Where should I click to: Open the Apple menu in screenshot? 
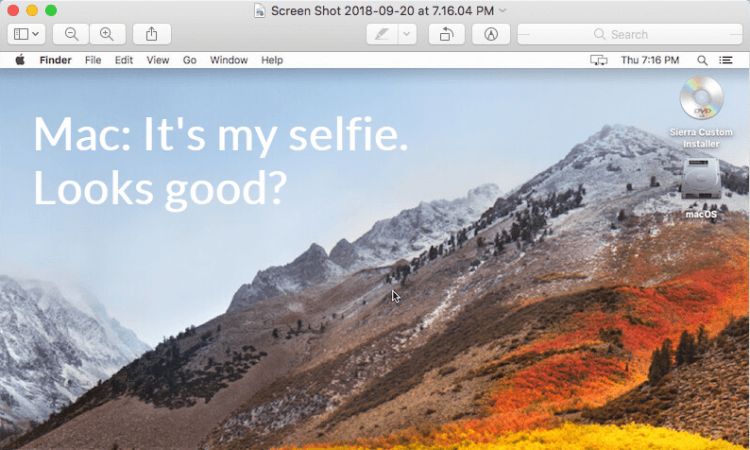coord(20,60)
